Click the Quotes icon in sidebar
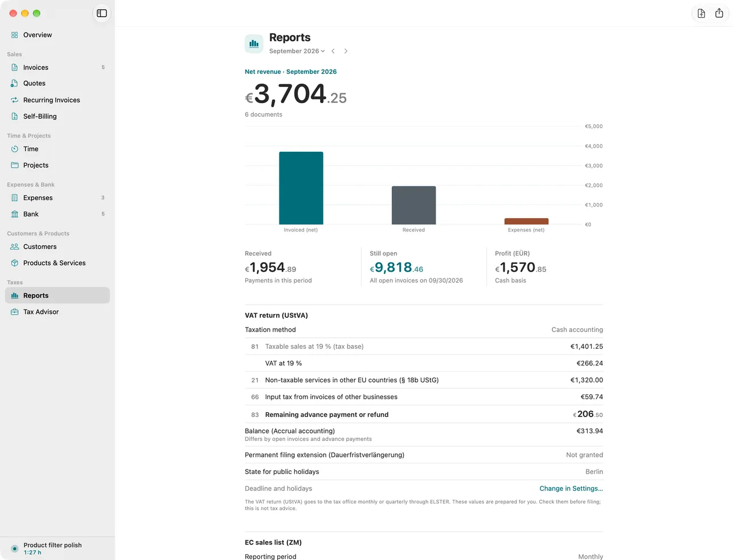The image size is (733, 560). coord(15,84)
